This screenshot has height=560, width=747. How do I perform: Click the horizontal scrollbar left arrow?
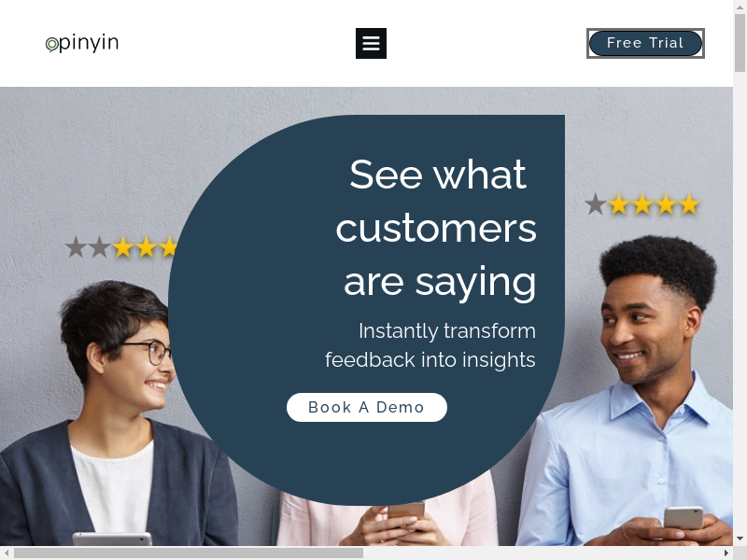[x=6, y=553]
